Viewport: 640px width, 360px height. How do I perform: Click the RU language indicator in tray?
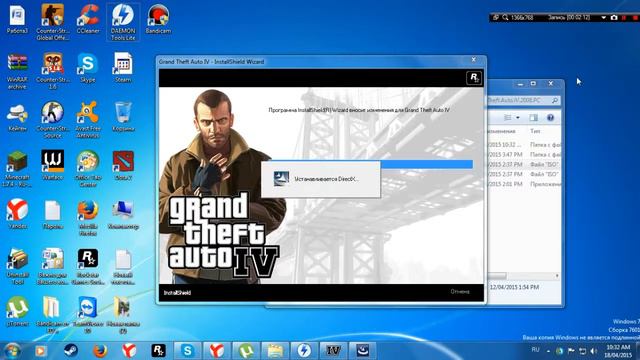pos(536,350)
